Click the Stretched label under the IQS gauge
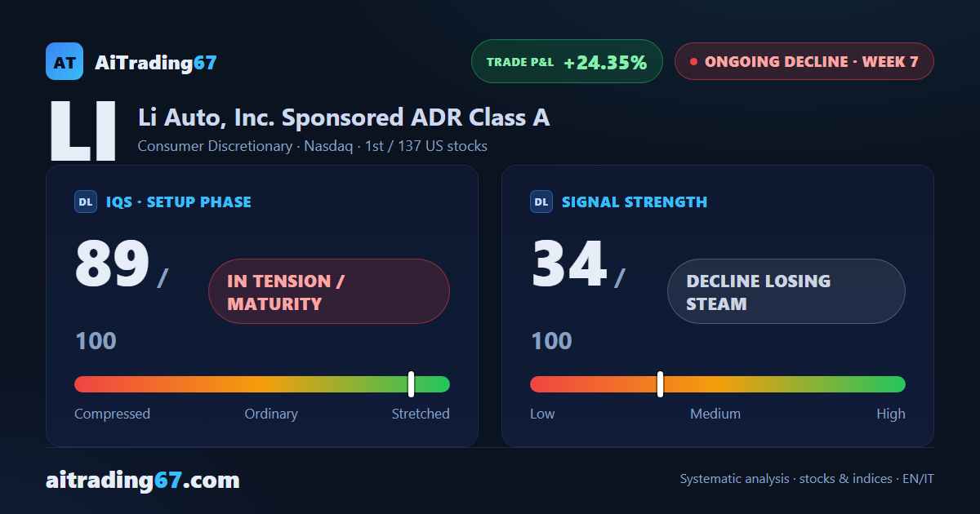Screen dimensions: 980x514 [421, 414]
